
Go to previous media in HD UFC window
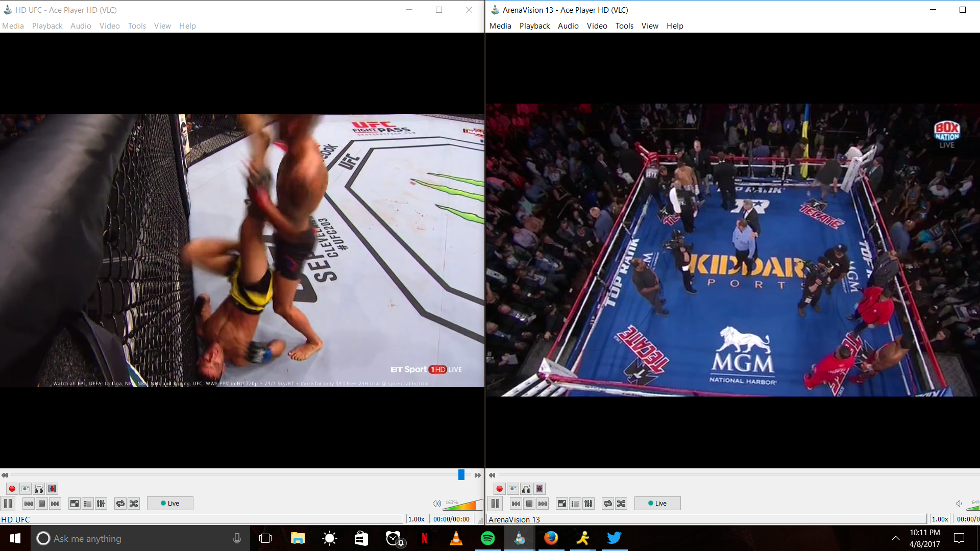click(x=29, y=504)
